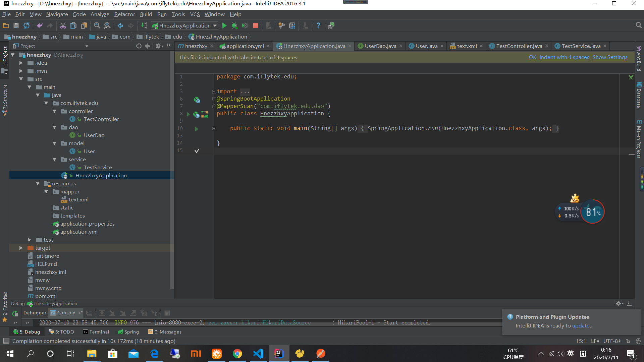Click the Replace toolbar icon
This screenshot has height=362, width=644.
107,25
